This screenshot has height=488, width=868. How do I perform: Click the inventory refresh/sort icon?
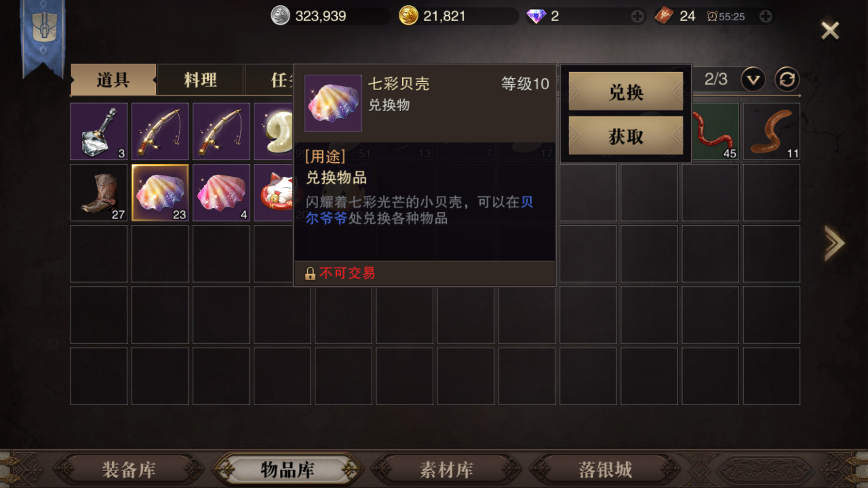pos(787,80)
